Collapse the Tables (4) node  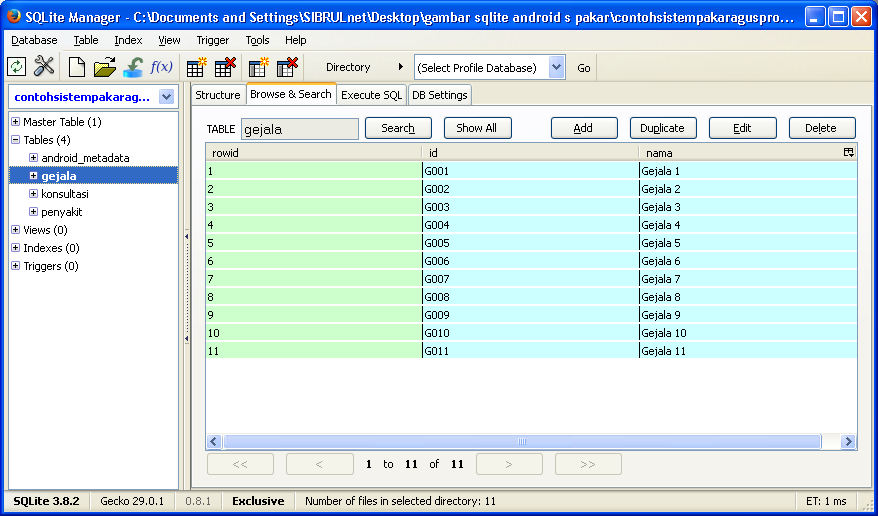click(x=16, y=139)
